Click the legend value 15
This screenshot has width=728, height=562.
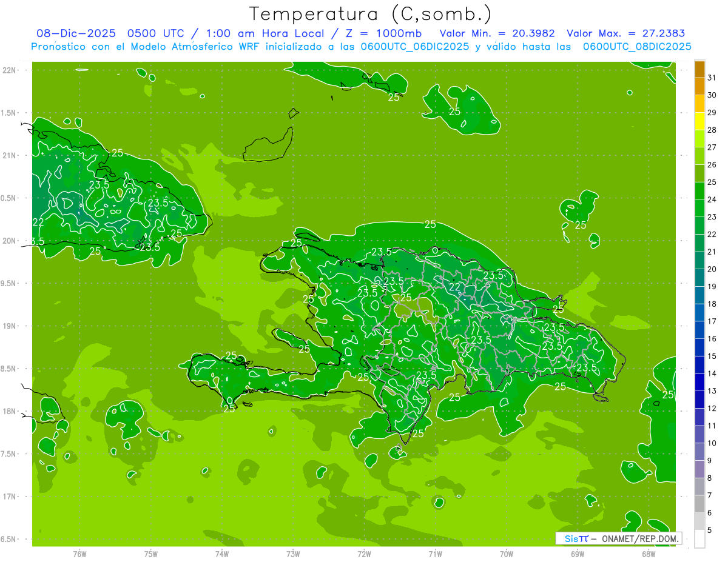pyautogui.click(x=712, y=356)
